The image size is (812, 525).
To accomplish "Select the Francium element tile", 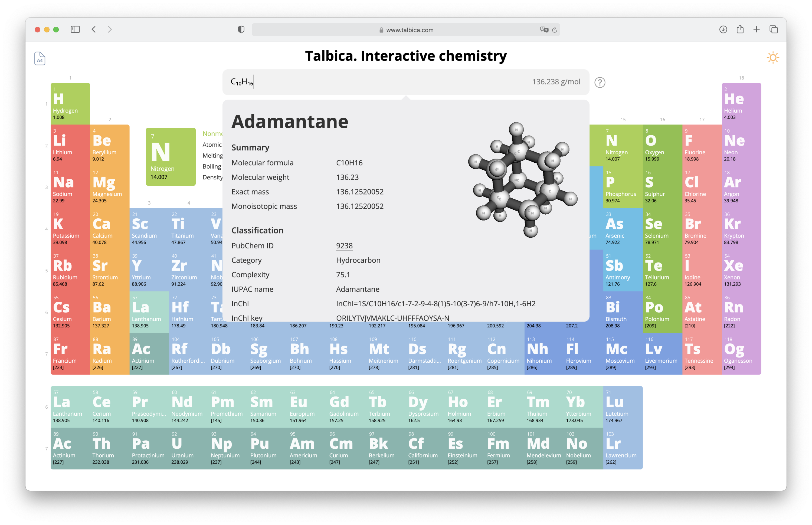I will point(70,354).
